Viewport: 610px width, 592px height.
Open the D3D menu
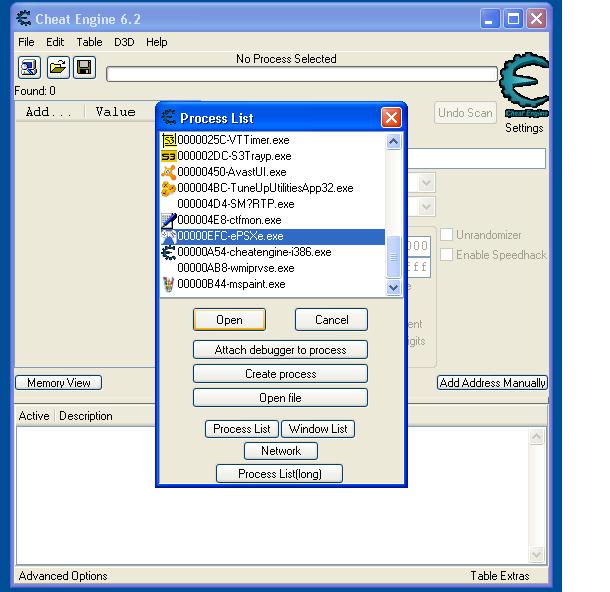(x=124, y=42)
